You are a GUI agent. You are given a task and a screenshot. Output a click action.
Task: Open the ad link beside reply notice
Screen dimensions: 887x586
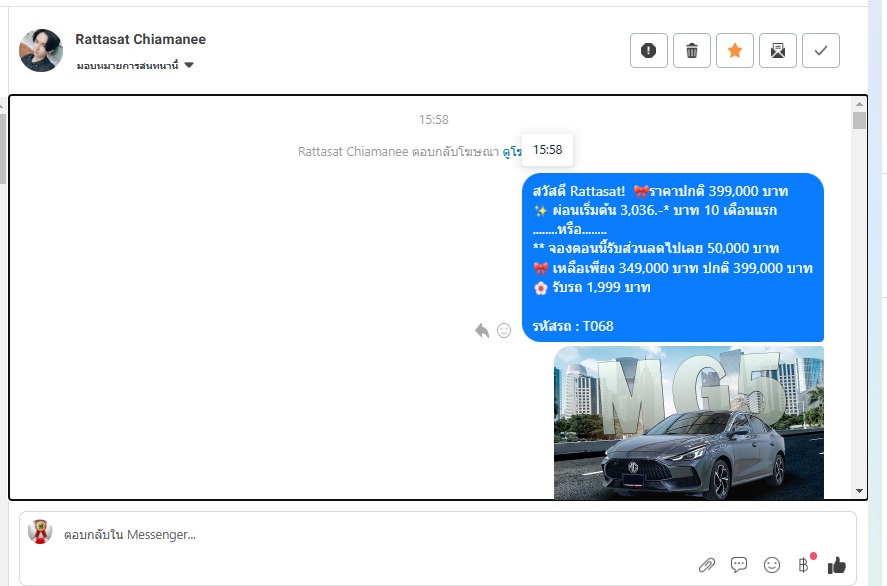pos(512,152)
